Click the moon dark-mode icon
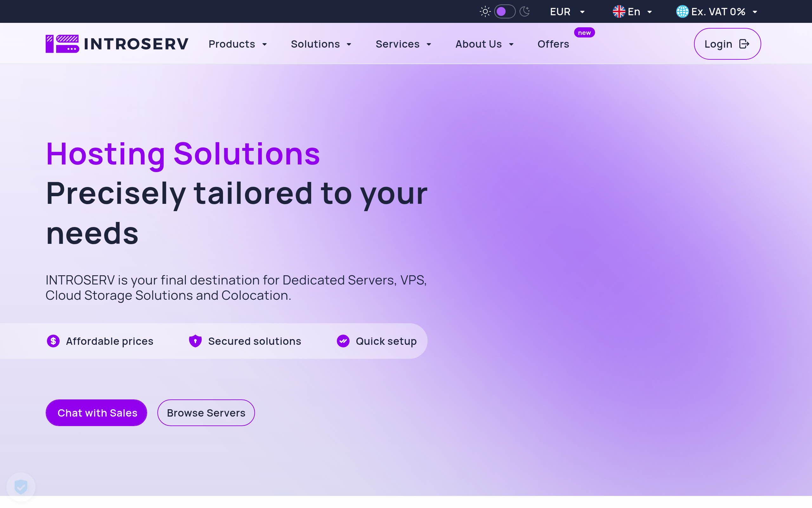 coord(524,11)
